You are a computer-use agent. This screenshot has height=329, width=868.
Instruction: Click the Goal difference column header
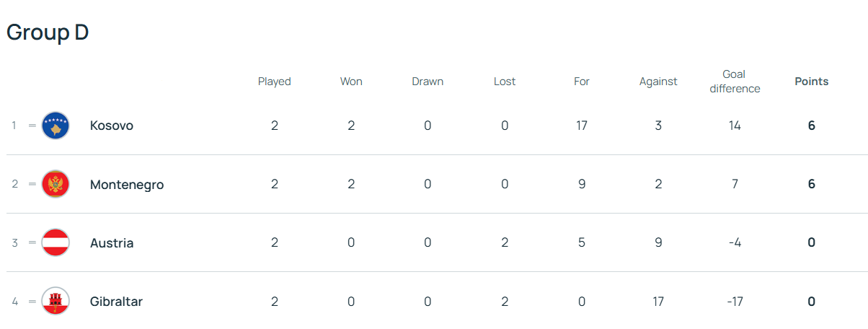pyautogui.click(x=734, y=82)
